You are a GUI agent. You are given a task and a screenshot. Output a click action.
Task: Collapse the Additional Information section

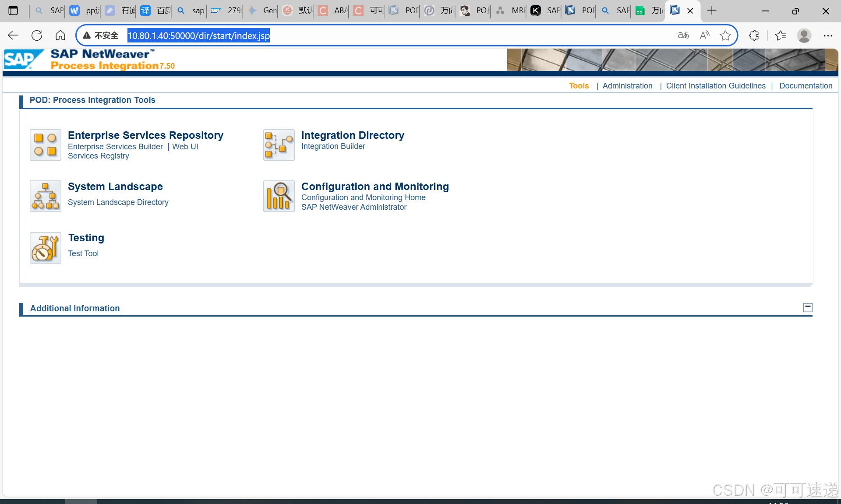(x=808, y=307)
